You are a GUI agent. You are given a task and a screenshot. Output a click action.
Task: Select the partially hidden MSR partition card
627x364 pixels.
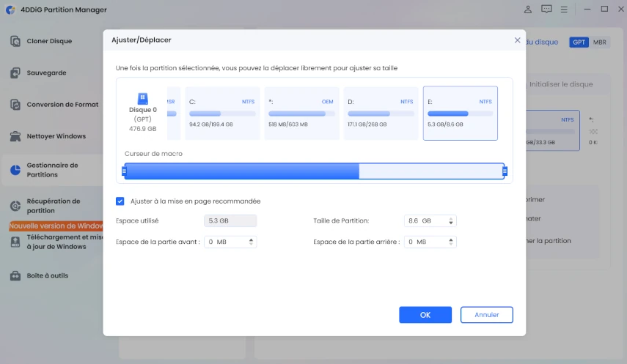coord(174,113)
